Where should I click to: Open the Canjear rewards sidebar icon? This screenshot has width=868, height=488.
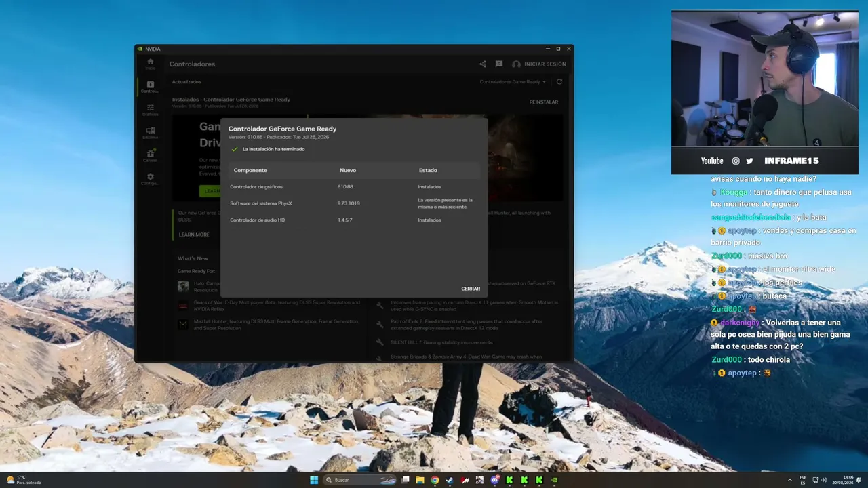[151, 156]
